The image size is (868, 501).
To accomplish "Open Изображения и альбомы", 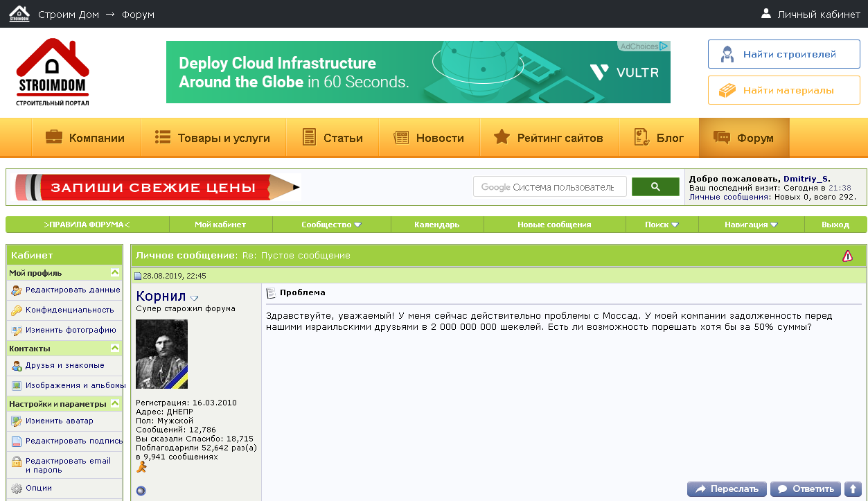I will pyautogui.click(x=76, y=385).
